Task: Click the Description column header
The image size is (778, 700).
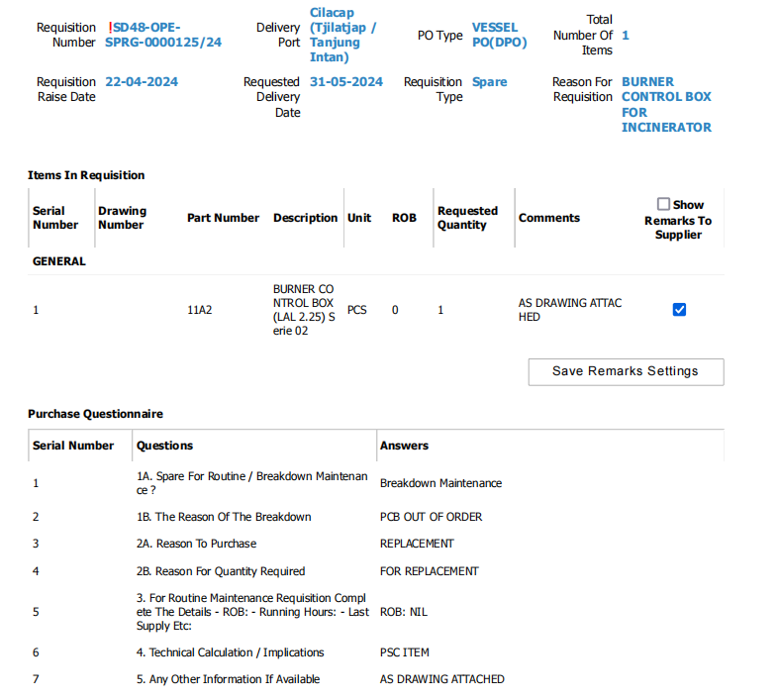Action: tap(305, 218)
